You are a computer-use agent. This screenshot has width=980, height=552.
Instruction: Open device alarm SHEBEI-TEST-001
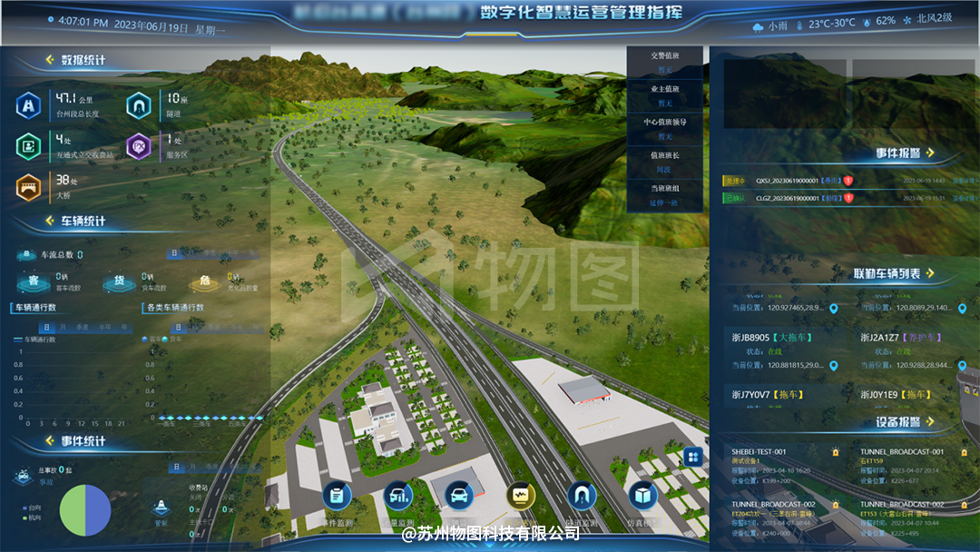click(759, 451)
